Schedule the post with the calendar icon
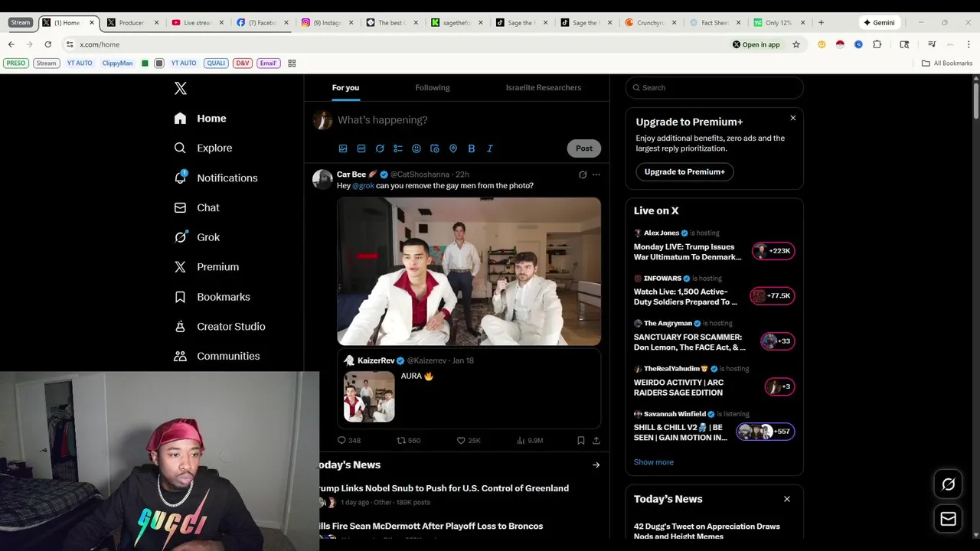Screen dimensions: 980x551 pos(435,148)
